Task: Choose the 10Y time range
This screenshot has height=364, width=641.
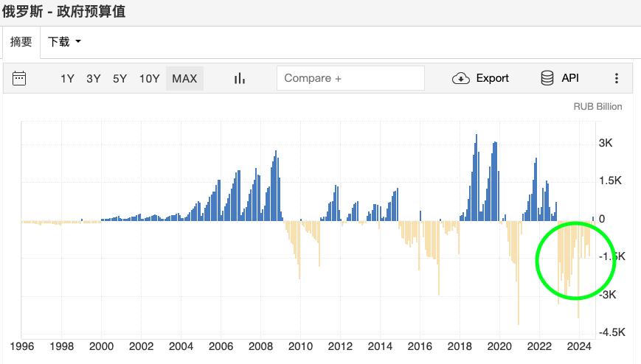Action: (x=149, y=78)
